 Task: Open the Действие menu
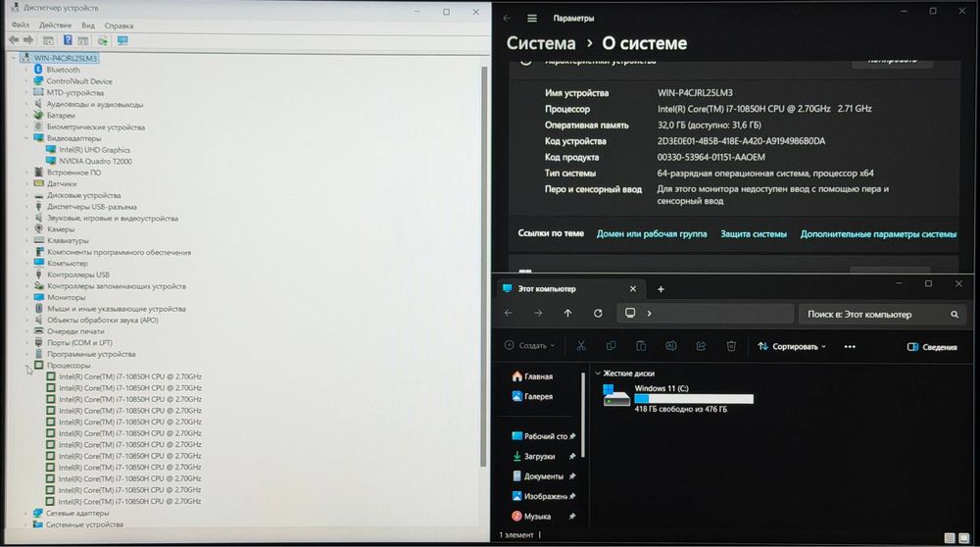pos(55,25)
